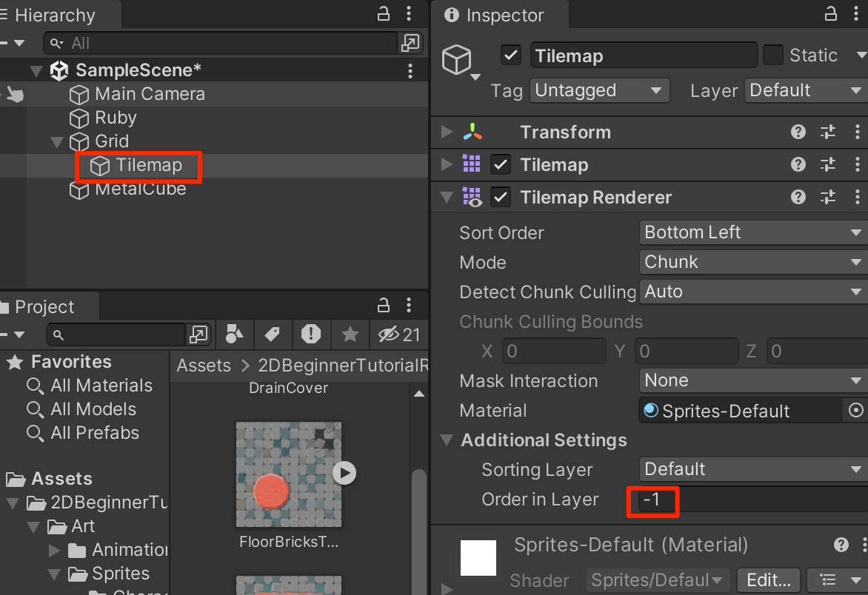Click the Hierarchy panel lock icon
This screenshot has height=595, width=868.
click(383, 14)
